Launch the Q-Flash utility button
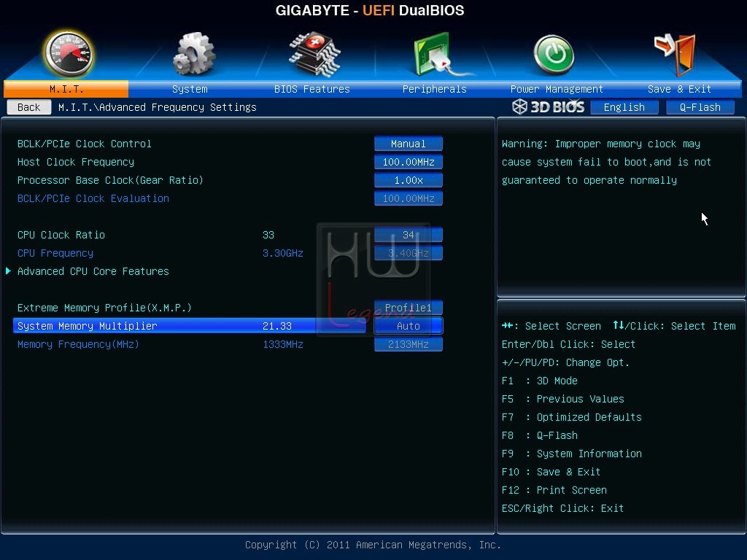Viewport: 747px width, 560px height. coord(700,107)
